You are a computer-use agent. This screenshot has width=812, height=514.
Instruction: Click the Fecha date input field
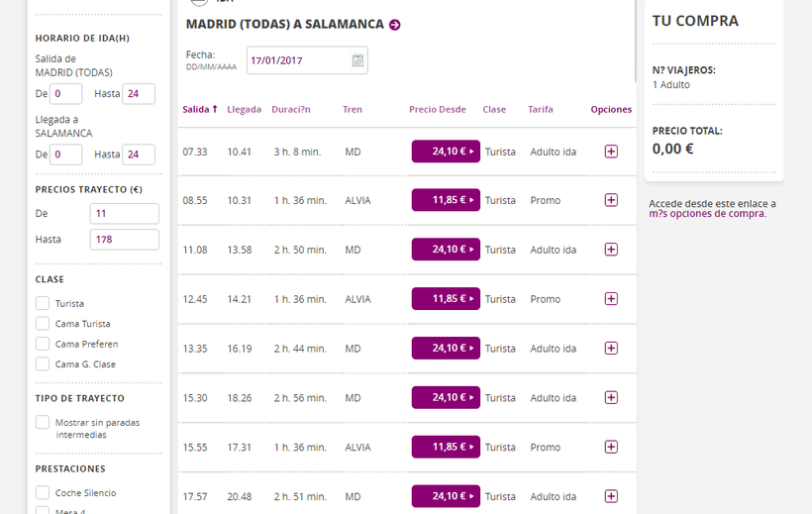tap(299, 60)
